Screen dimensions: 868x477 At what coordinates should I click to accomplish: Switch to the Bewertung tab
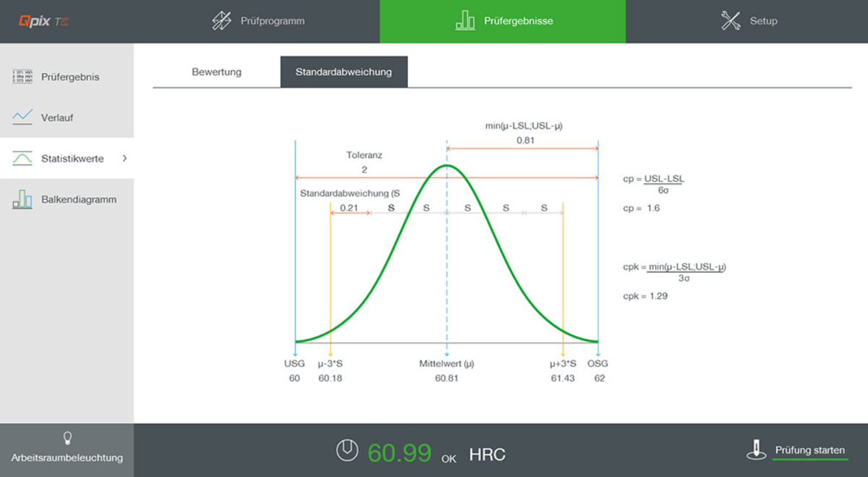(216, 72)
